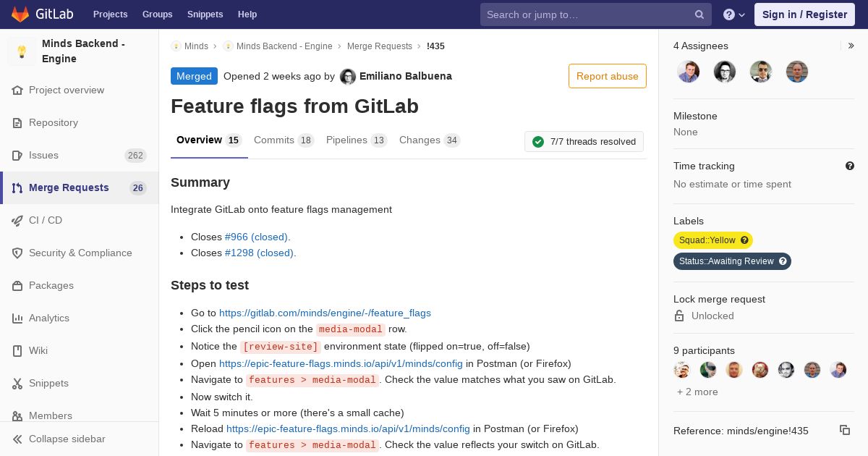The image size is (868, 456).
Task: Click the Unlocked padlock icon
Action: click(679, 316)
